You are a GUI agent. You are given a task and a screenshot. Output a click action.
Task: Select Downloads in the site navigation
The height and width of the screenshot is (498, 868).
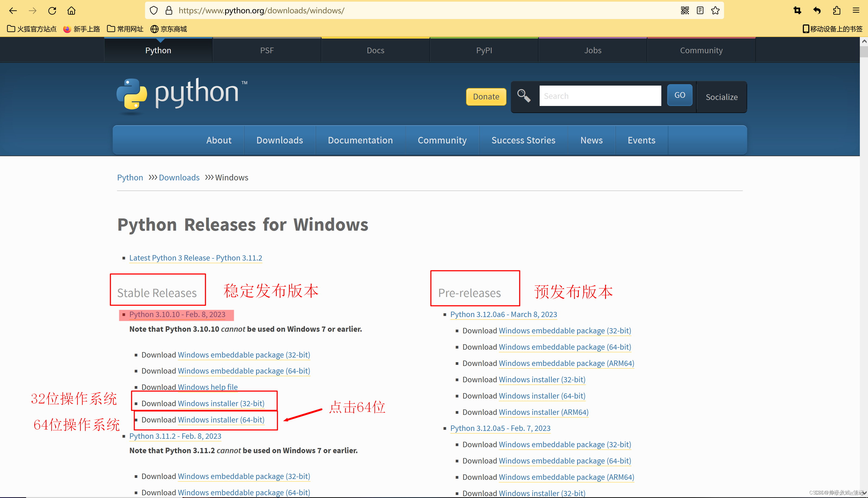[279, 140]
